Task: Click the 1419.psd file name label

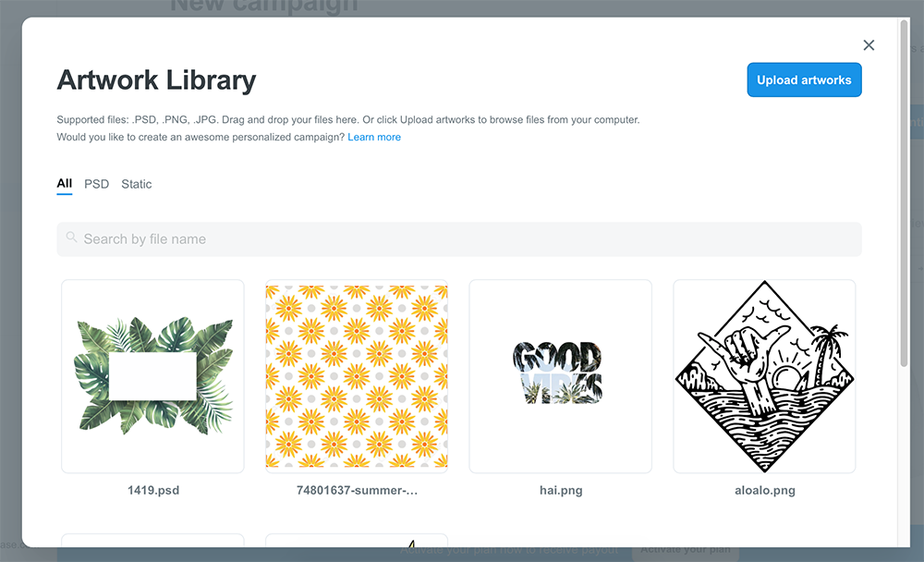Action: click(152, 490)
